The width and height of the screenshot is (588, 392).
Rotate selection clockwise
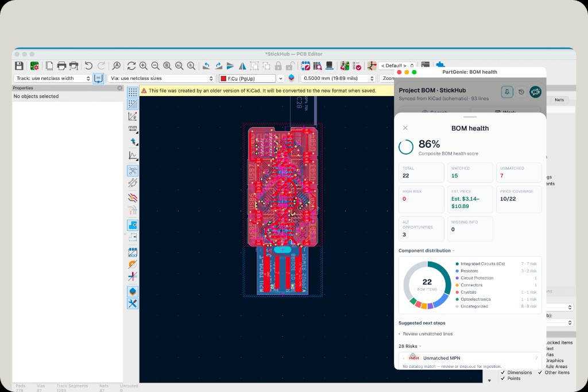click(x=218, y=66)
